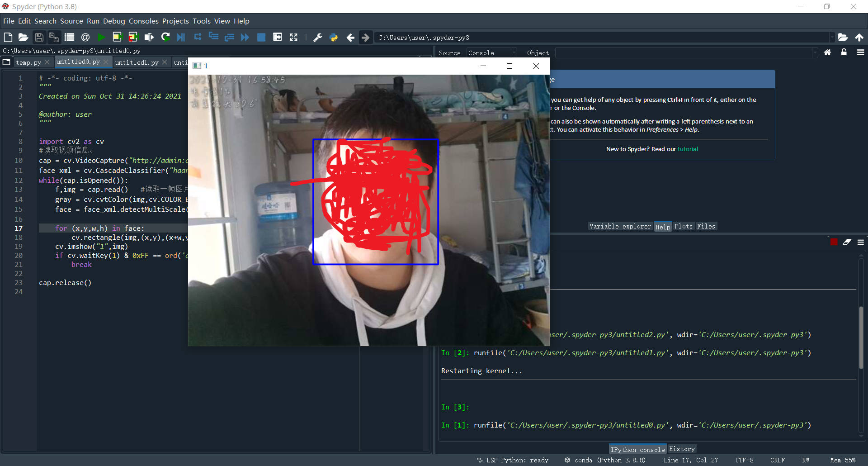Expand the Object combo box arrow

[x=815, y=53]
